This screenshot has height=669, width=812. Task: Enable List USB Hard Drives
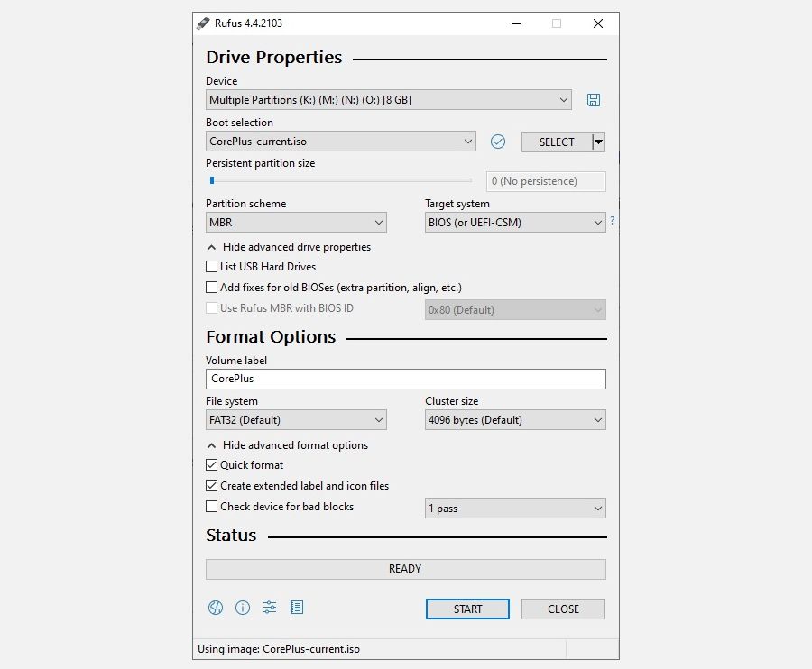tap(212, 267)
